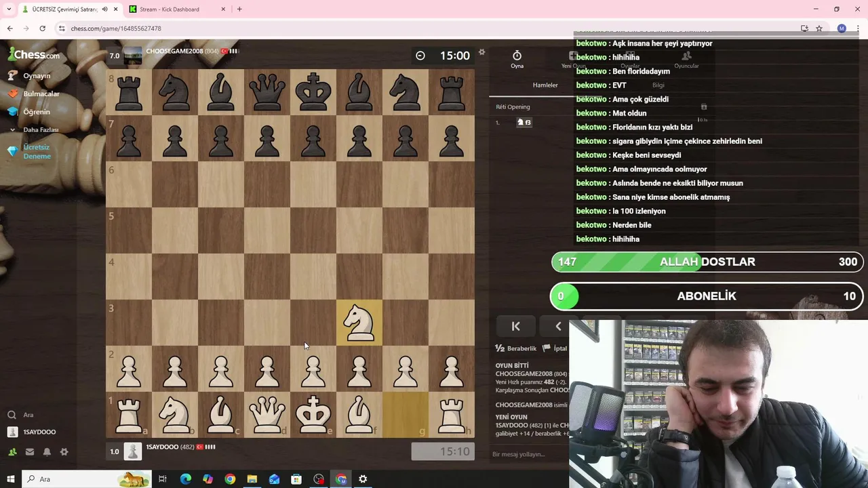Bookmark this page with the star
868x488 pixels.
[x=819, y=28]
